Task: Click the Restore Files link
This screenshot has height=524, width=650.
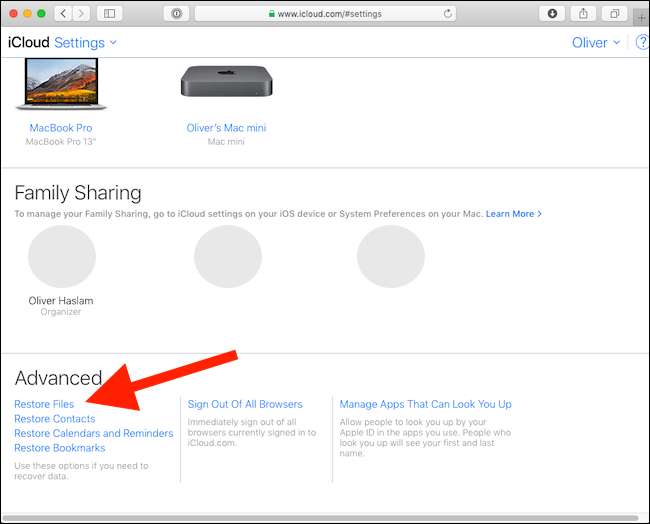Action: tap(44, 404)
